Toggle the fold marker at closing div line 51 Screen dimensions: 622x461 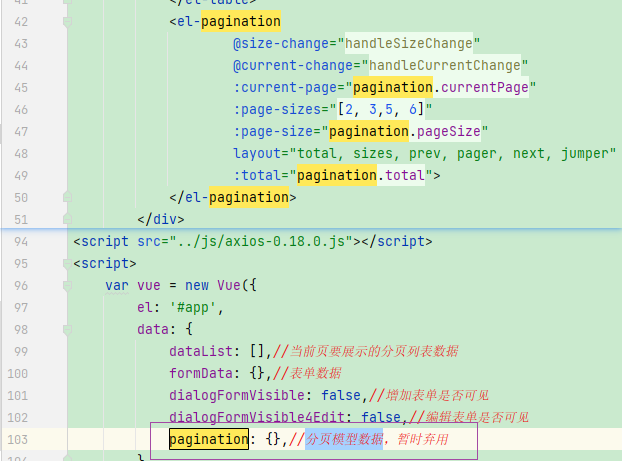point(67,219)
